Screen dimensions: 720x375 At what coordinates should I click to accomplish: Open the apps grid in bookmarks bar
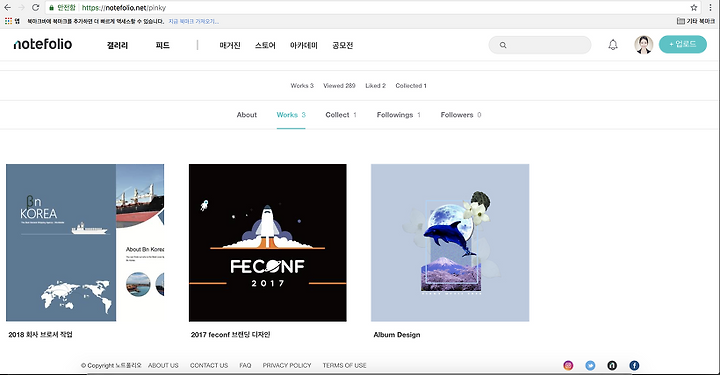8,21
